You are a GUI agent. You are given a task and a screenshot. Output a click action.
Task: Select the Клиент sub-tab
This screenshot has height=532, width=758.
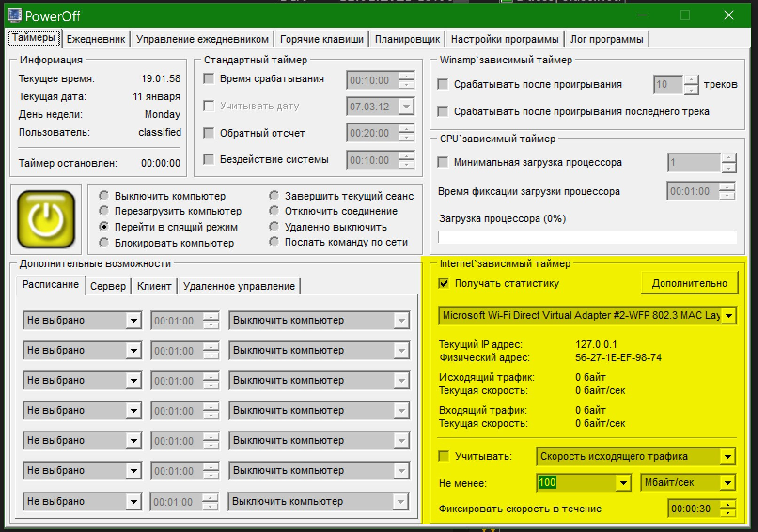(x=154, y=286)
